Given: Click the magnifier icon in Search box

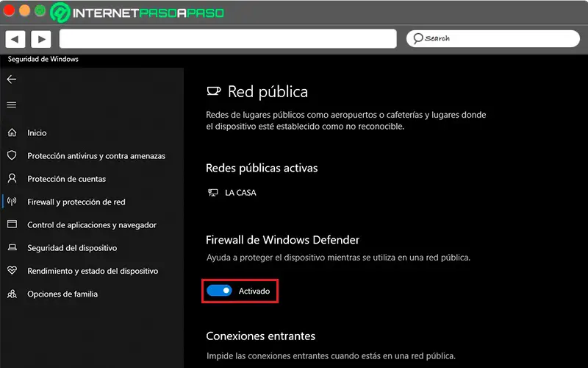Looking at the screenshot, I should click(418, 38).
